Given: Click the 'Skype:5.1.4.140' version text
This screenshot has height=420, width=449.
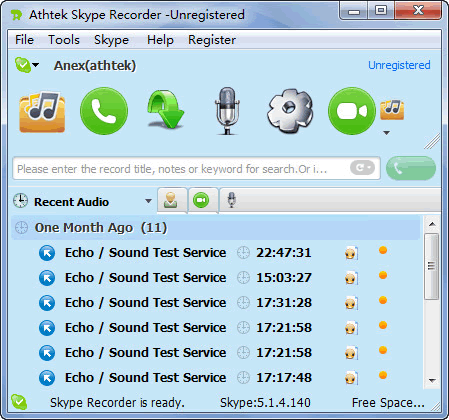Looking at the screenshot, I should 265,402.
